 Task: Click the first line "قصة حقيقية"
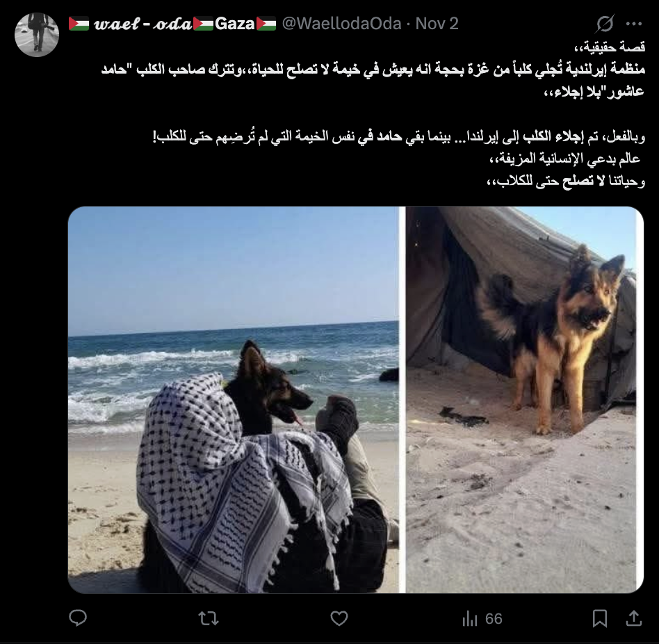coord(610,47)
